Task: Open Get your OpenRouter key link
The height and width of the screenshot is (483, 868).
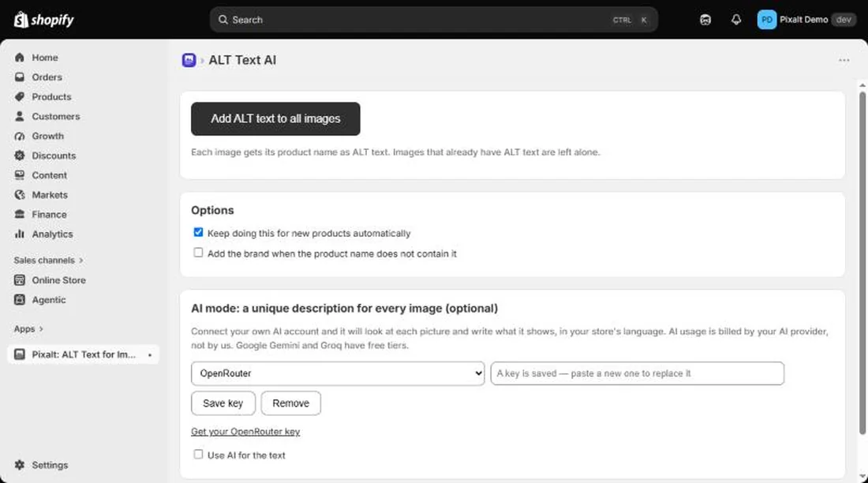Action: [245, 432]
